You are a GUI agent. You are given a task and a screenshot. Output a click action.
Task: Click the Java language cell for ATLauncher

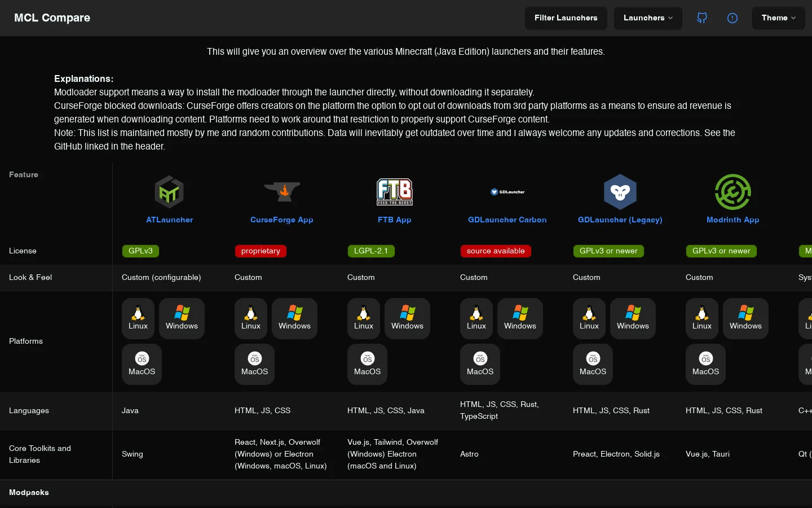[130, 410]
